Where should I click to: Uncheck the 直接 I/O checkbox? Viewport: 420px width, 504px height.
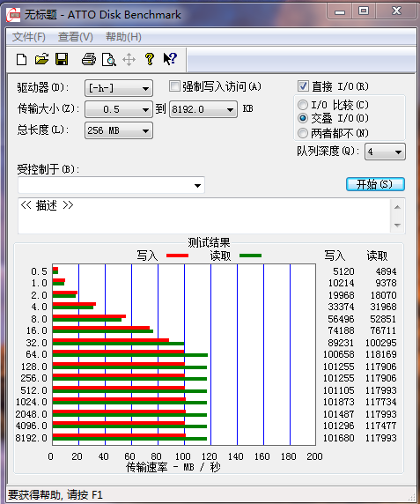pyautogui.click(x=303, y=86)
